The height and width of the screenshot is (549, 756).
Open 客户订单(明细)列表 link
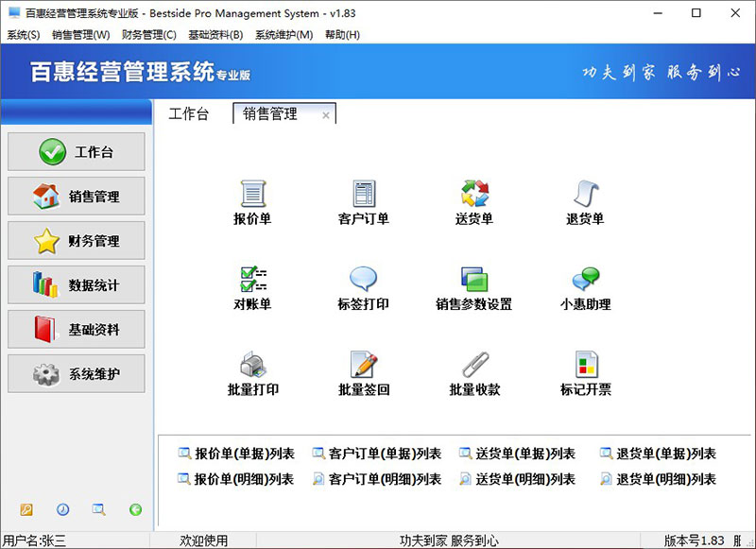[377, 479]
